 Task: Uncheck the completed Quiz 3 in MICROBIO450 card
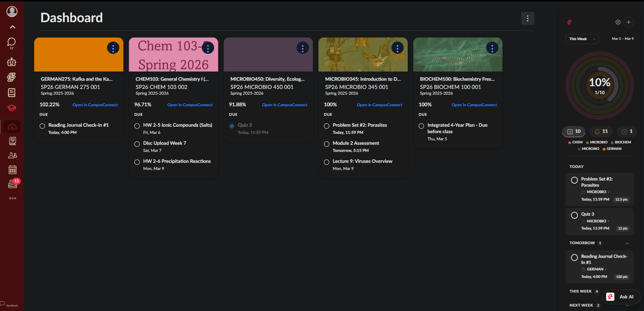pos(232,126)
